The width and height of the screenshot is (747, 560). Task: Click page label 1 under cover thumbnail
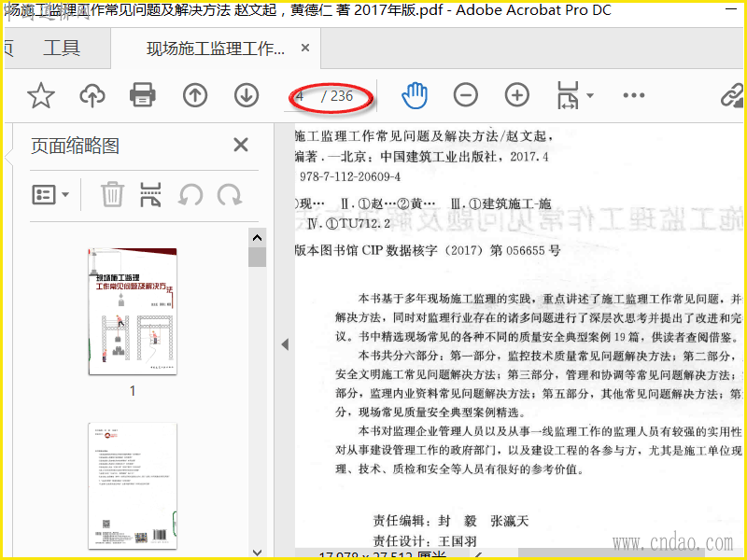pyautogui.click(x=133, y=391)
